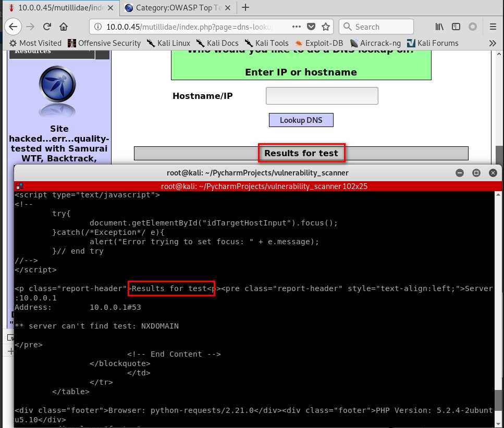This screenshot has width=504, height=428.
Task: Open the Kali Linux bookmark
Action: [x=168, y=43]
